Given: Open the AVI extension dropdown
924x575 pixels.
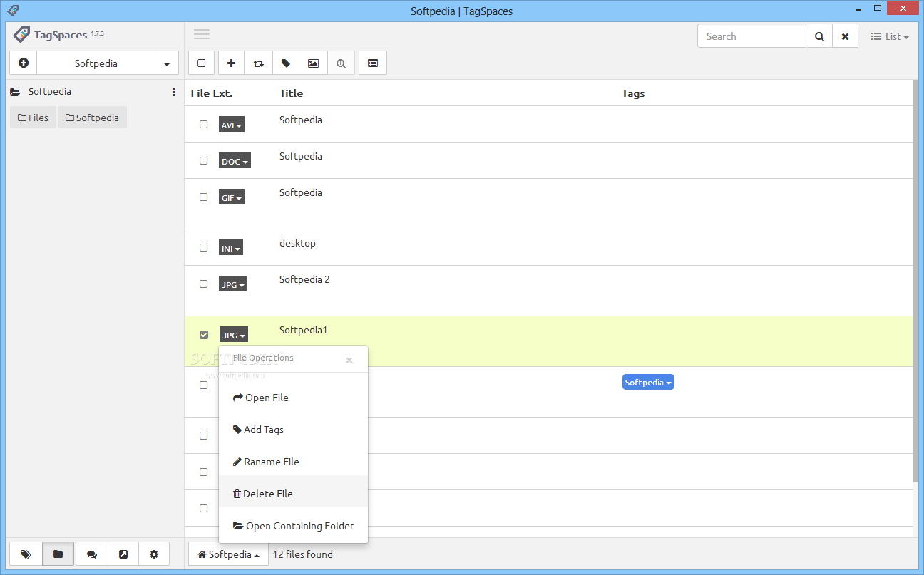Looking at the screenshot, I should (x=231, y=125).
